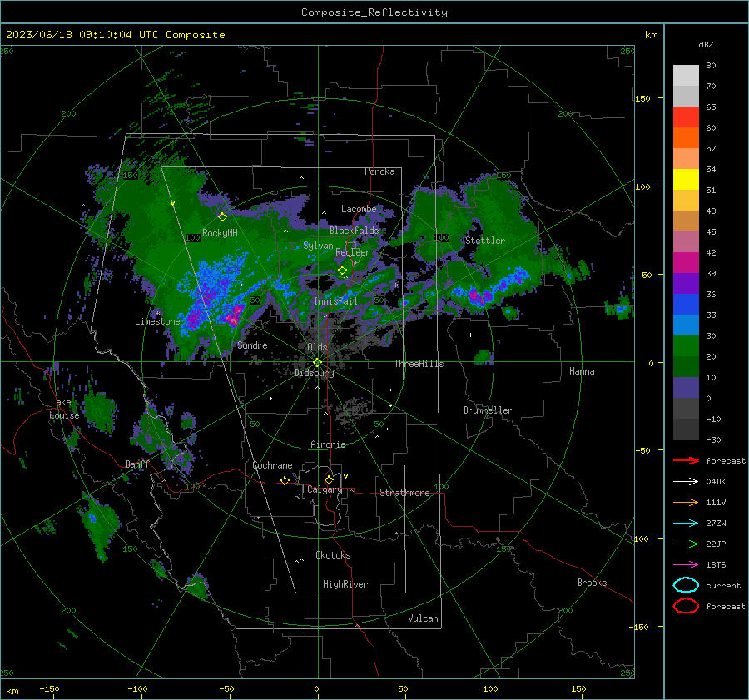Select the purple swatch between 39 and 36

coord(686,283)
